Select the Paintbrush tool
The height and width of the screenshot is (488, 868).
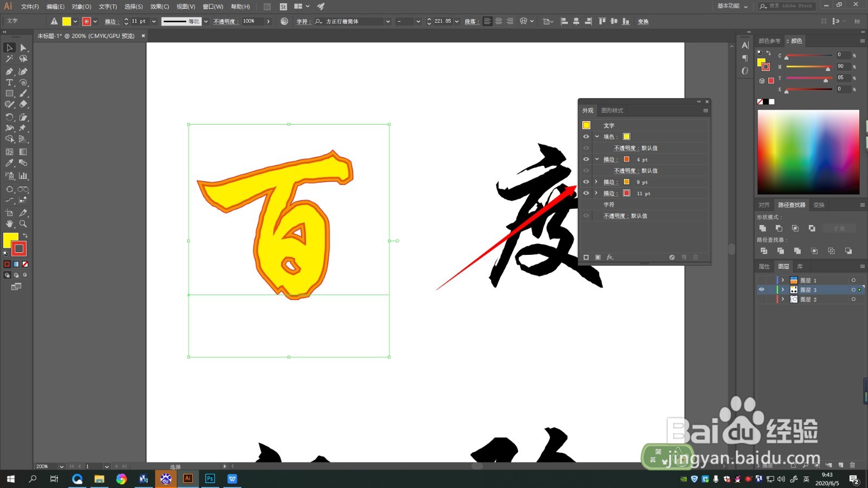[23, 93]
